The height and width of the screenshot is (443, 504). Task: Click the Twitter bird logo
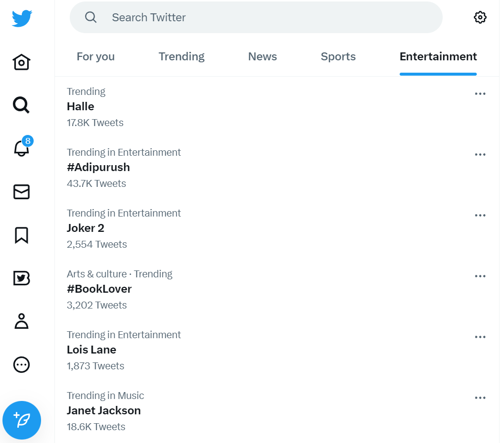(x=22, y=17)
